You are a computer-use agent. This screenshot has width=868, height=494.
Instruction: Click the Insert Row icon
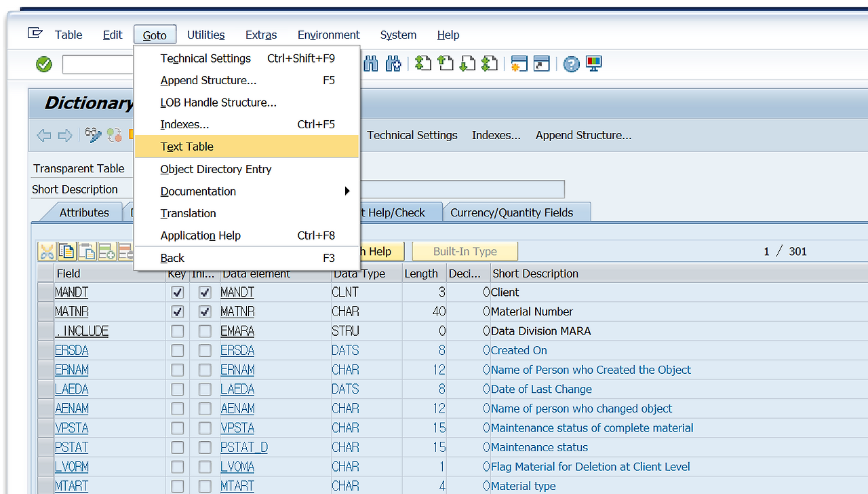[107, 252]
